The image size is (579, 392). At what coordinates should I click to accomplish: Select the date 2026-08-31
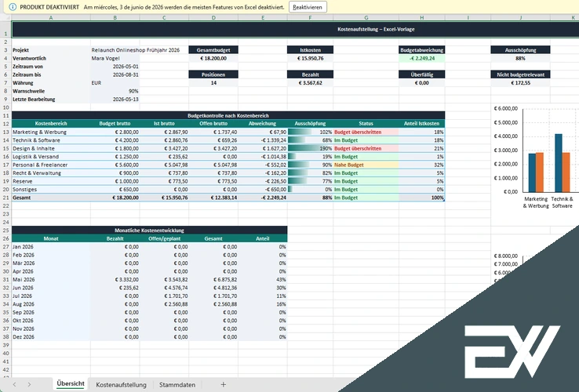pos(115,74)
